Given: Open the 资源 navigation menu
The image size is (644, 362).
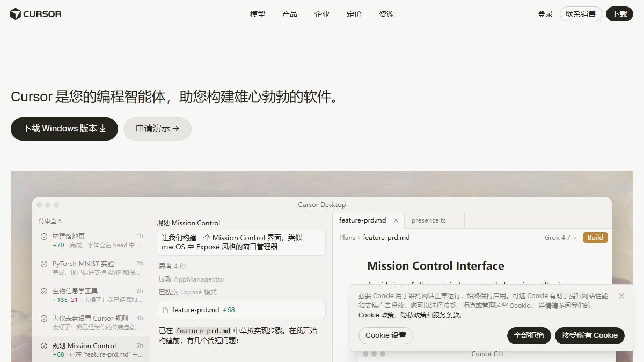Looking at the screenshot, I should tap(386, 14).
